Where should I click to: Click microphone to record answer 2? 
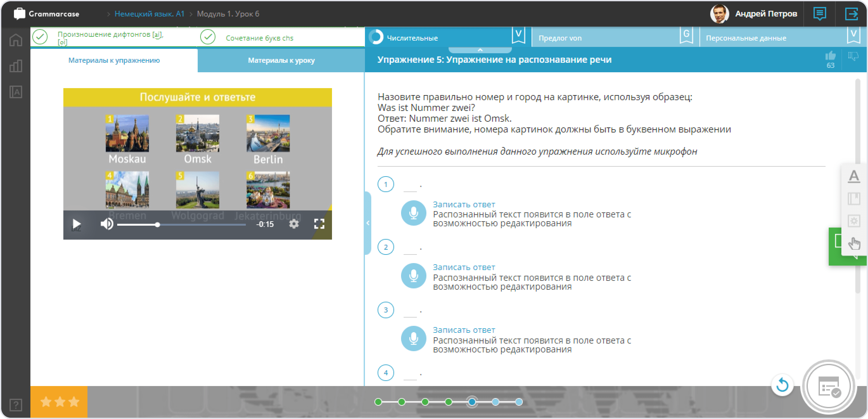point(413,276)
